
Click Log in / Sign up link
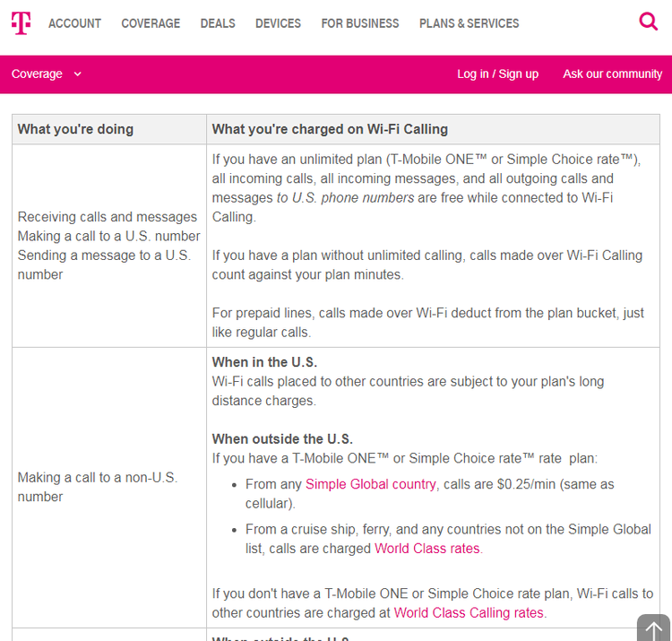(x=497, y=74)
